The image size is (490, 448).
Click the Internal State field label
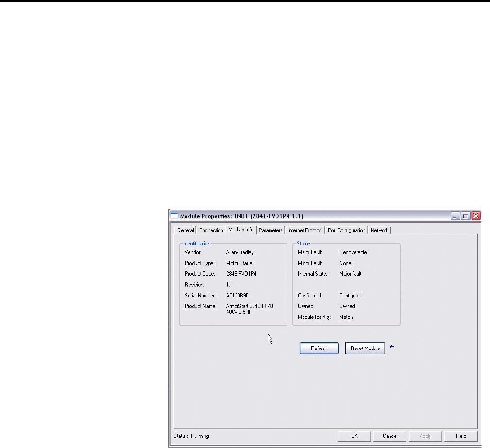(312, 274)
